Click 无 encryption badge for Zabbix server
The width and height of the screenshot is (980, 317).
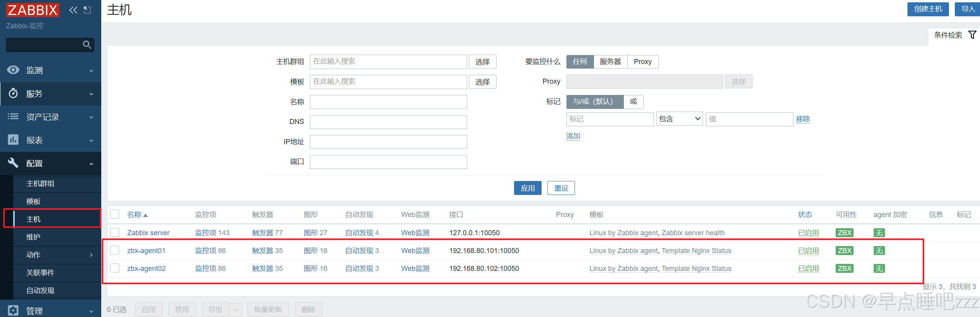pos(879,233)
